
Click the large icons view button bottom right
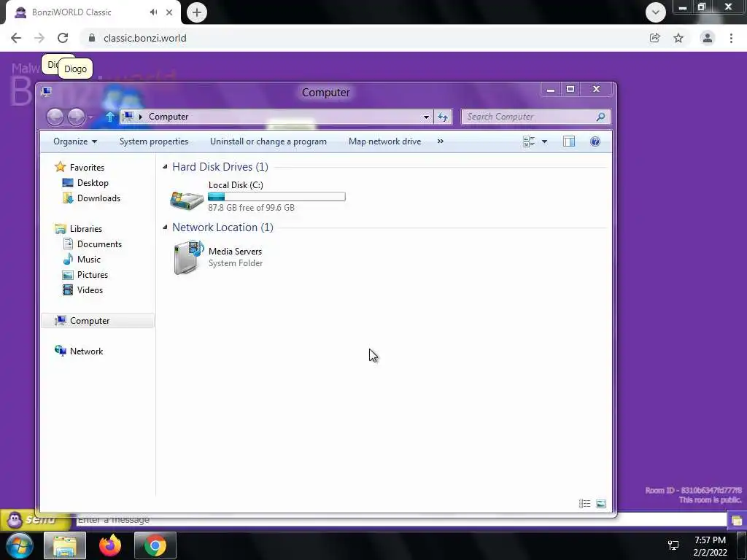(601, 503)
